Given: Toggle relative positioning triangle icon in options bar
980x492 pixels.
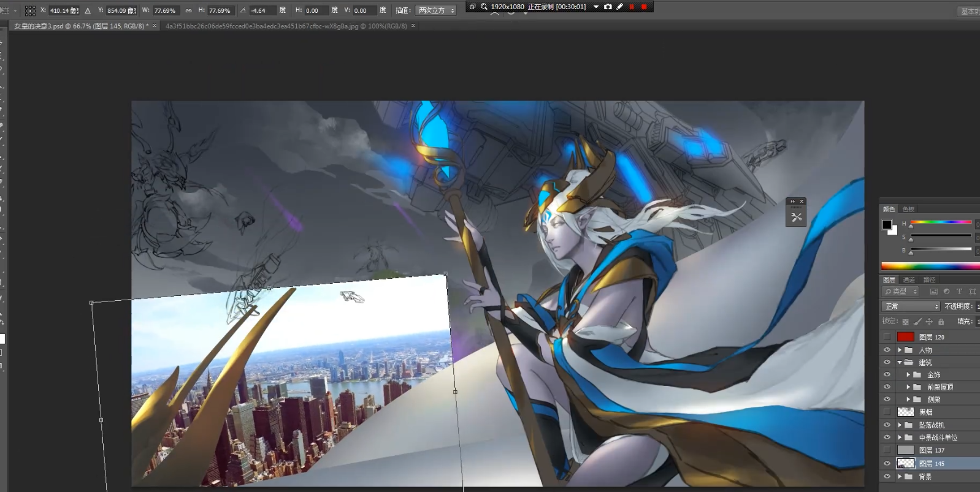Looking at the screenshot, I should tap(88, 10).
